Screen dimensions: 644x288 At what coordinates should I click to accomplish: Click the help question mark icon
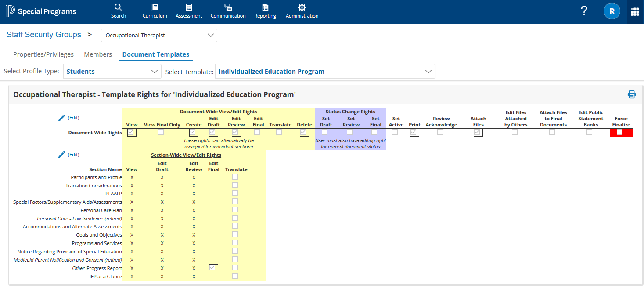(584, 11)
